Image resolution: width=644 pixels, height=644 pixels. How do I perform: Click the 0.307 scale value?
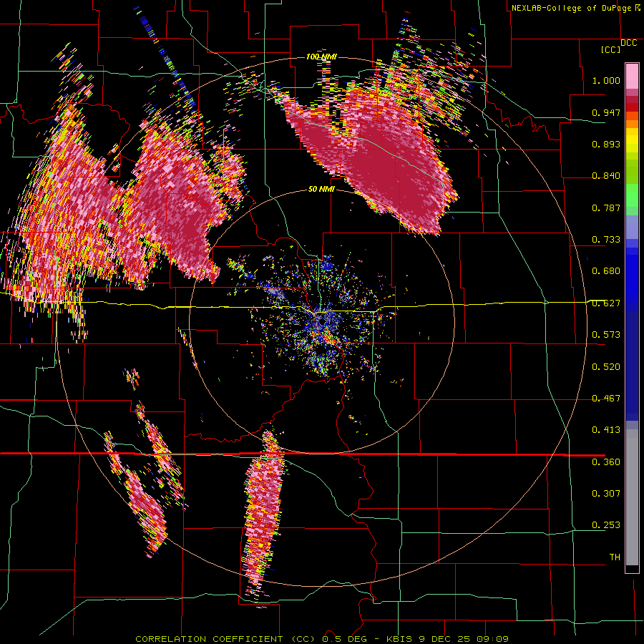click(606, 494)
